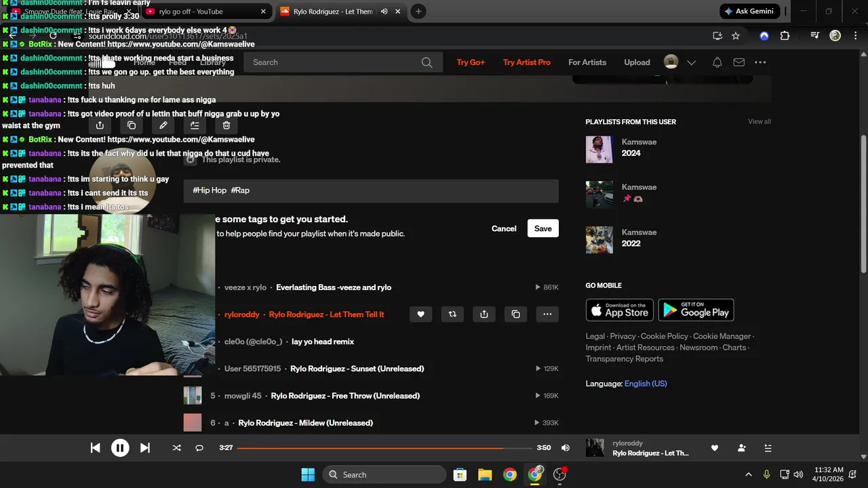Click the Save button

click(x=542, y=228)
